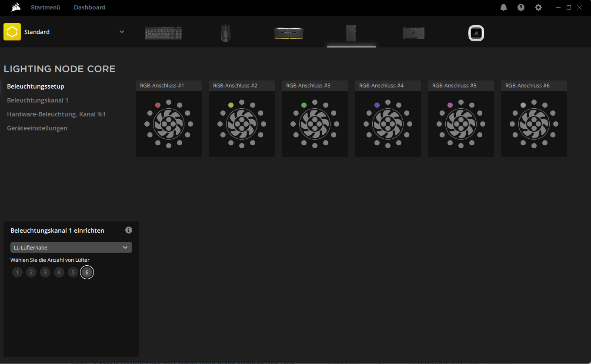Click the red LED on fan #1
This screenshot has width=591, height=364.
(x=158, y=105)
